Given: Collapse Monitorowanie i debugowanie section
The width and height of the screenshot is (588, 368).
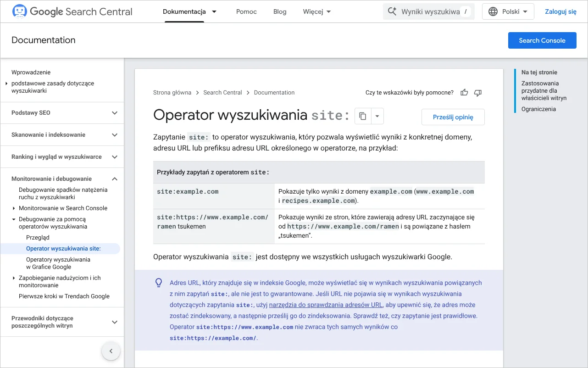Looking at the screenshot, I should click(115, 179).
